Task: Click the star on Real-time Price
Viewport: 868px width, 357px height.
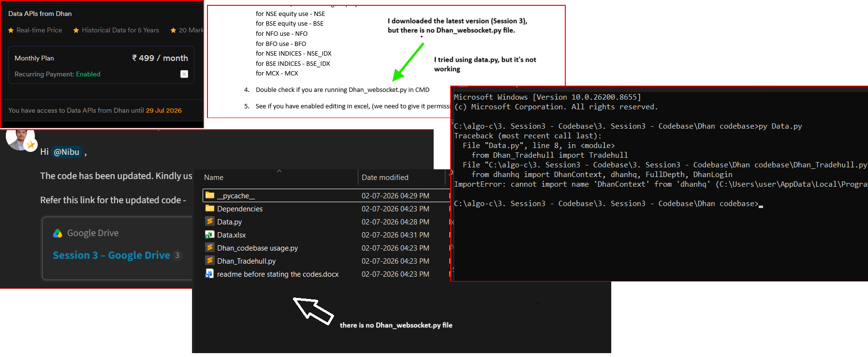Action: click(x=11, y=30)
